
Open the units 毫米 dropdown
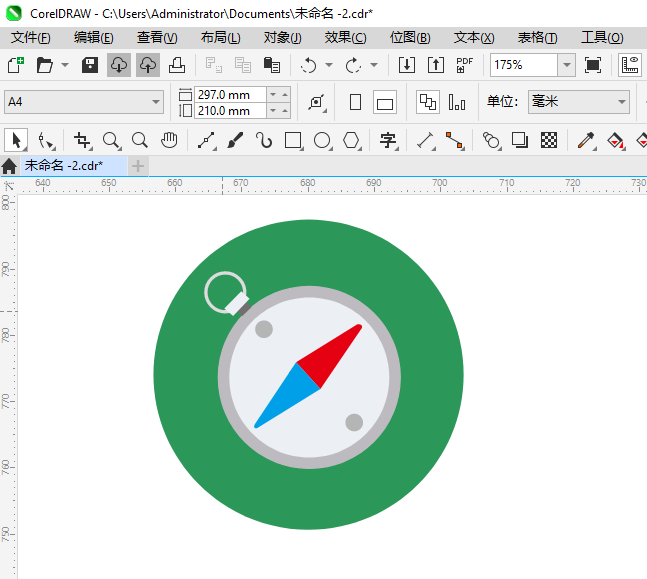[620, 102]
